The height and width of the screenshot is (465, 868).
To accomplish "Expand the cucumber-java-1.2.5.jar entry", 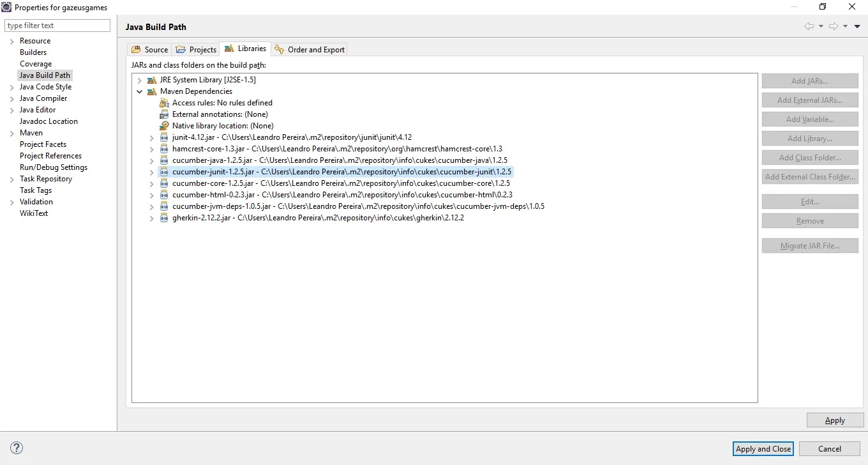I will pos(152,160).
